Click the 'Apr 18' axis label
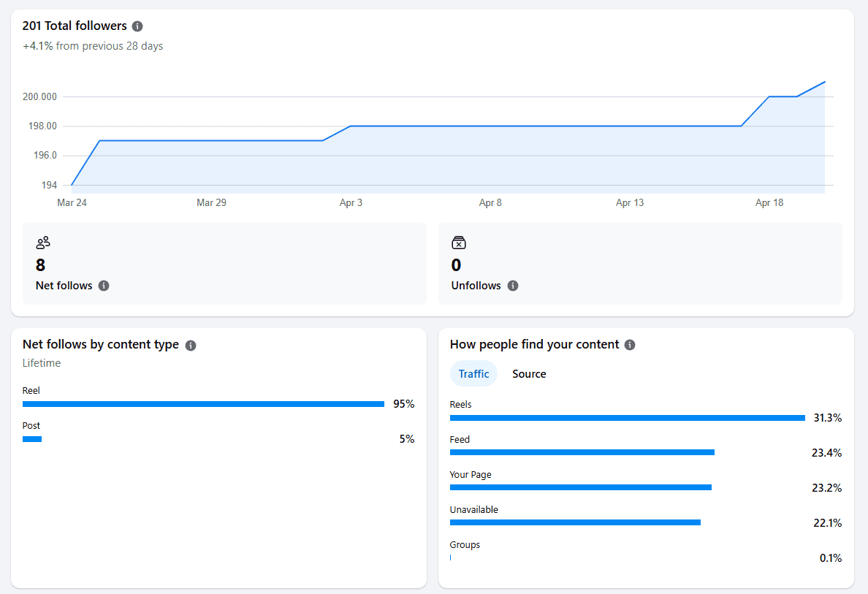Image resolution: width=868 pixels, height=594 pixels. point(769,202)
